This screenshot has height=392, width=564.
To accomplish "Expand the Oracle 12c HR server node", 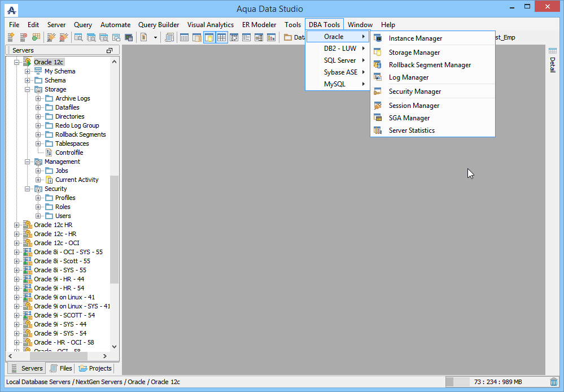I will [x=16, y=225].
